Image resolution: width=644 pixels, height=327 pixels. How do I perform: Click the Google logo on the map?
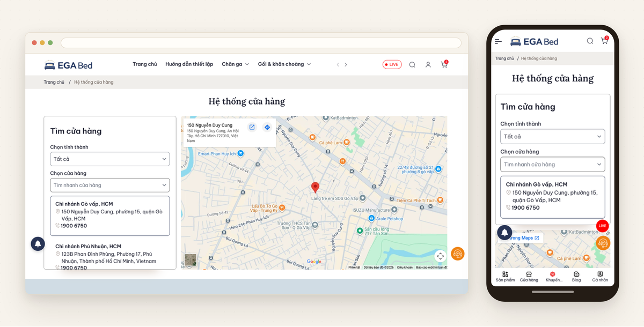pyautogui.click(x=314, y=262)
